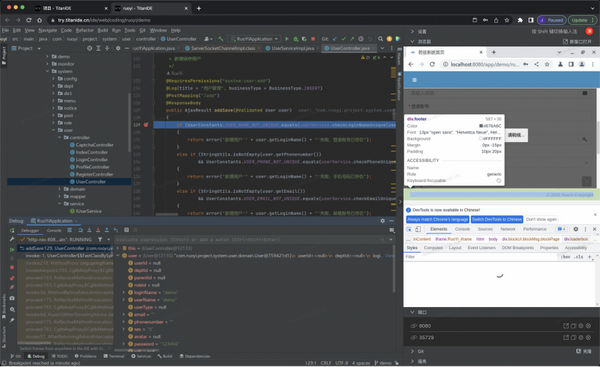Toggle breakpoint at line 129

(x=146, y=125)
